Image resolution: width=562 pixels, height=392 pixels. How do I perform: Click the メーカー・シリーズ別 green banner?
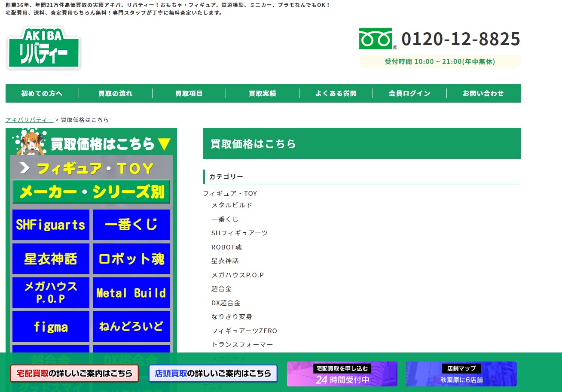(91, 191)
